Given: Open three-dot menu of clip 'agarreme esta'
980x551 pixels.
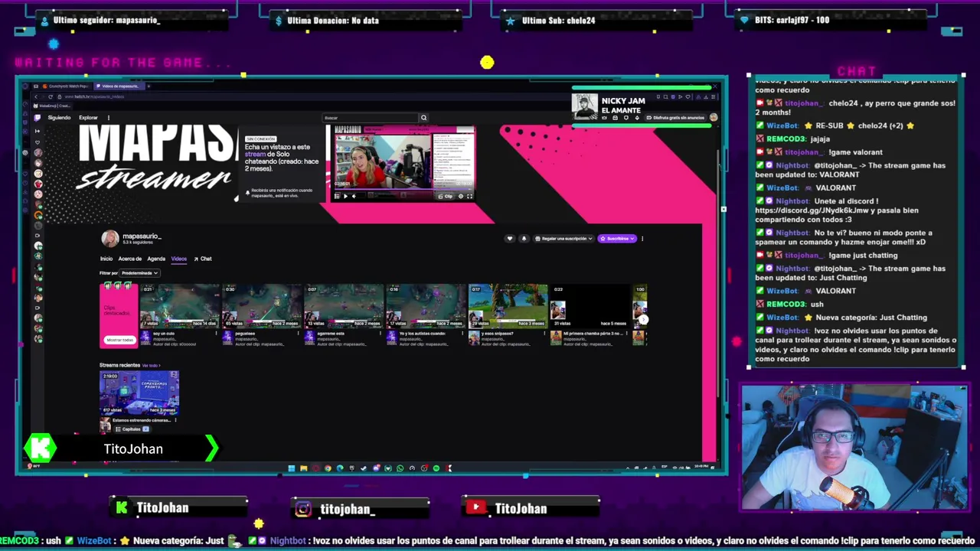Looking at the screenshot, I should 381,334.
